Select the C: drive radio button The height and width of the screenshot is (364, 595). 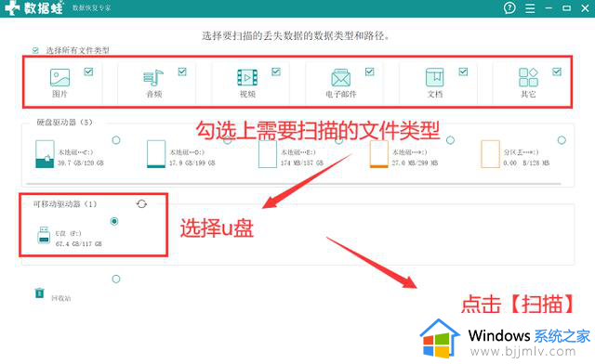point(116,140)
